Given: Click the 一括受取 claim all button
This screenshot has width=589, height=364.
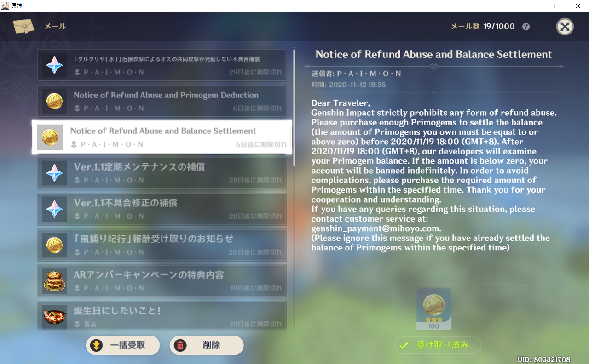Looking at the screenshot, I should pos(123,346).
